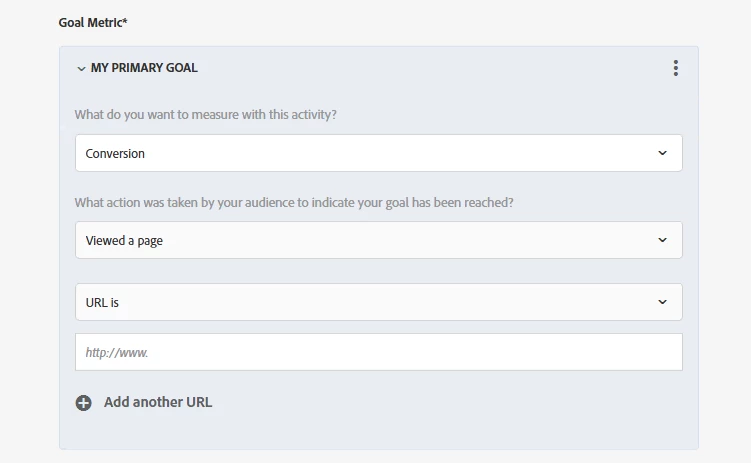Click the plus icon beside Add another URL
Viewport: 751px width, 463px height.
(83, 403)
